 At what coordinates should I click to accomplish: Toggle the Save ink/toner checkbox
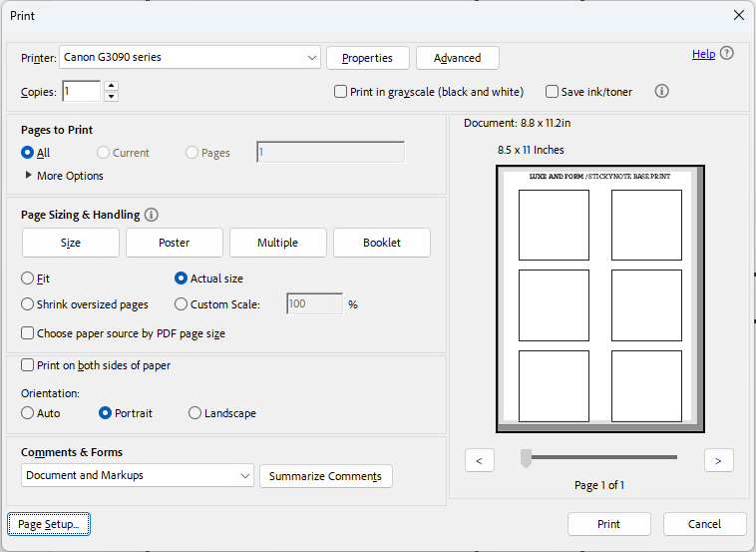coord(552,92)
